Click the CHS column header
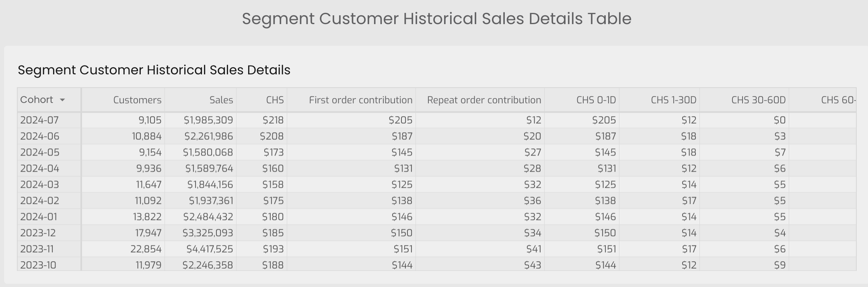Image resolution: width=868 pixels, height=287 pixels. [275, 100]
